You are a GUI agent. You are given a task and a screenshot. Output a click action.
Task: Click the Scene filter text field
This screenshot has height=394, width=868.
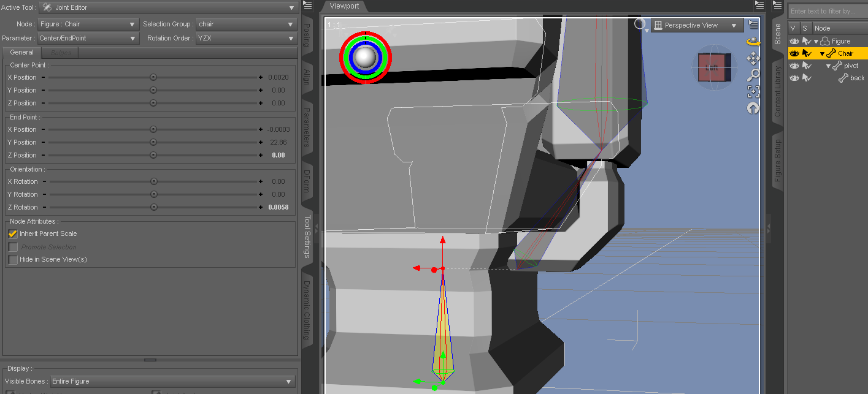tap(828, 11)
